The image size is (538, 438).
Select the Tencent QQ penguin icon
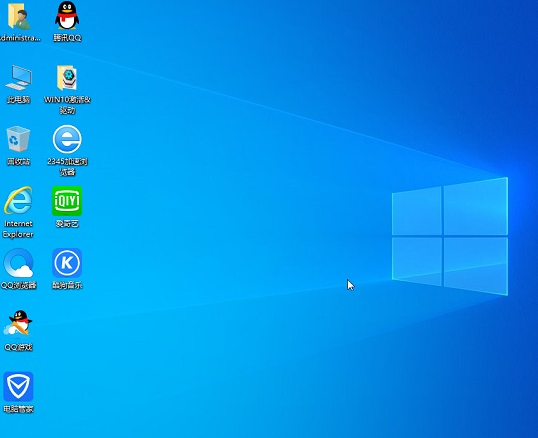tap(67, 15)
